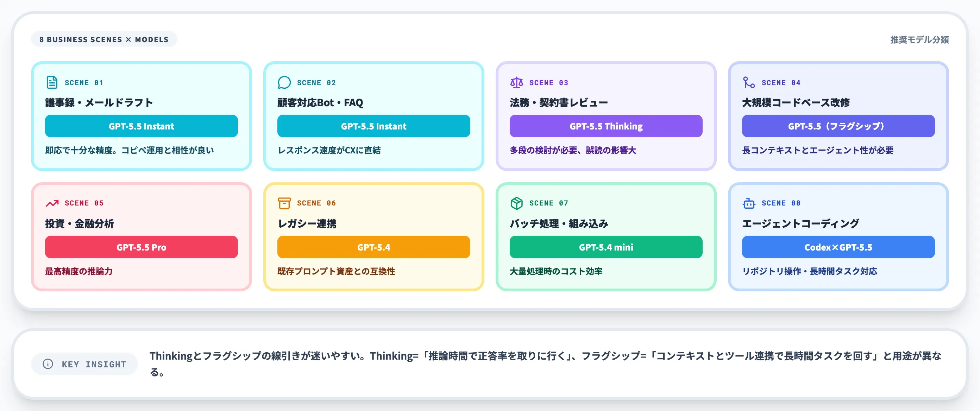
Task: Click the key insight paragraph starting with Thinkingとフラグシップ
Action: click(546, 364)
